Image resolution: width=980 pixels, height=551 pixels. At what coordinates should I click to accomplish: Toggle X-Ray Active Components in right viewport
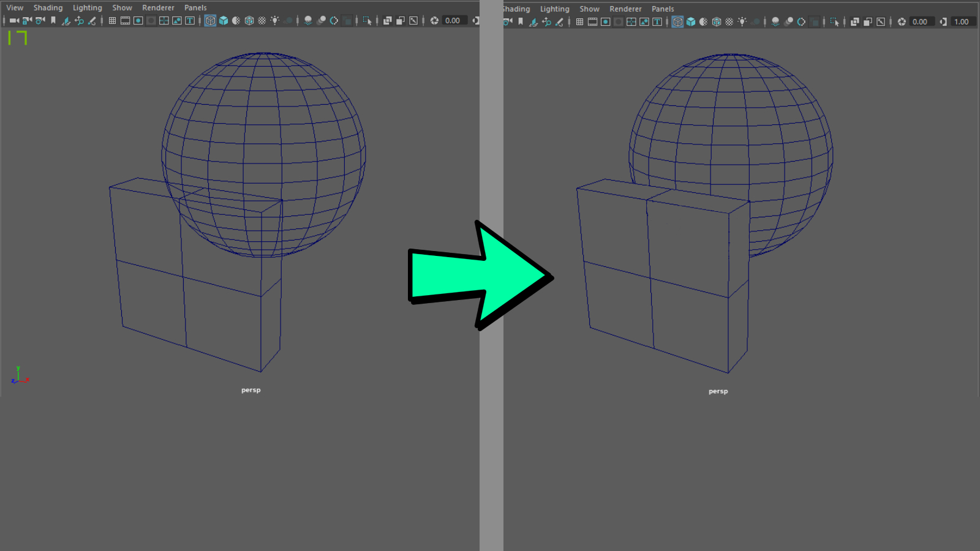tap(867, 21)
